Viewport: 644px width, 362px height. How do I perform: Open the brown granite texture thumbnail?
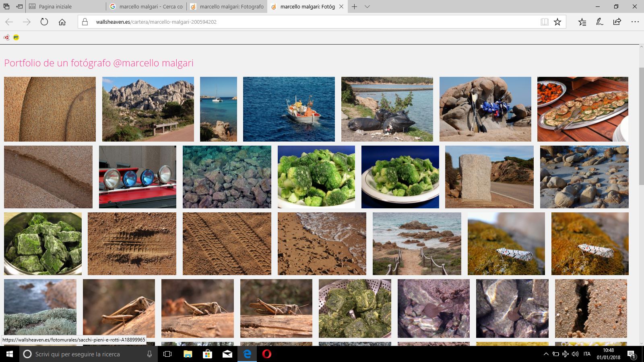pyautogui.click(x=50, y=109)
